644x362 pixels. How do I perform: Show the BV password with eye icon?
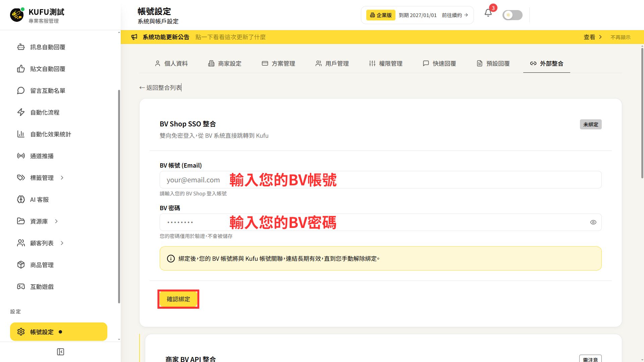pyautogui.click(x=593, y=222)
